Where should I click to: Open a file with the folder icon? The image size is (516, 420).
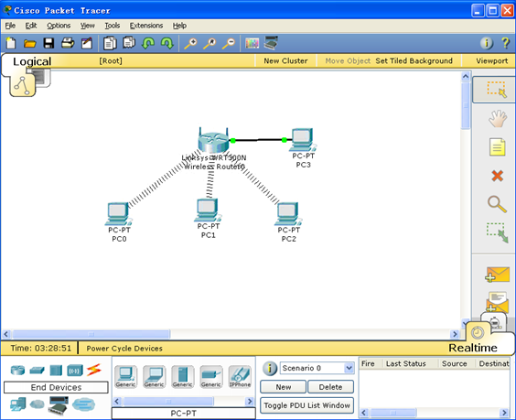click(29, 43)
